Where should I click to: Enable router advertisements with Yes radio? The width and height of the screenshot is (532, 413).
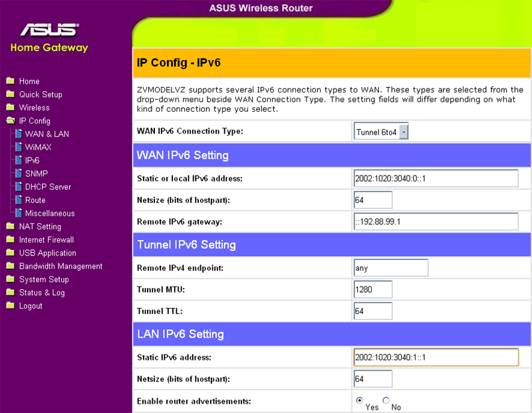pos(360,400)
